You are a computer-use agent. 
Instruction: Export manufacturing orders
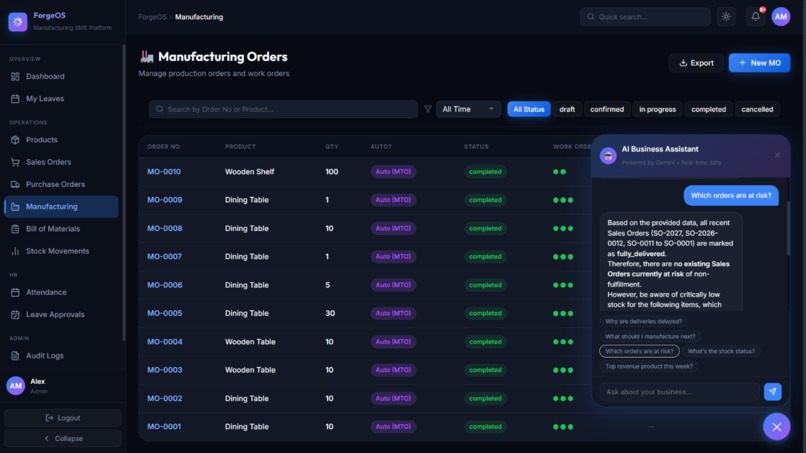point(697,63)
